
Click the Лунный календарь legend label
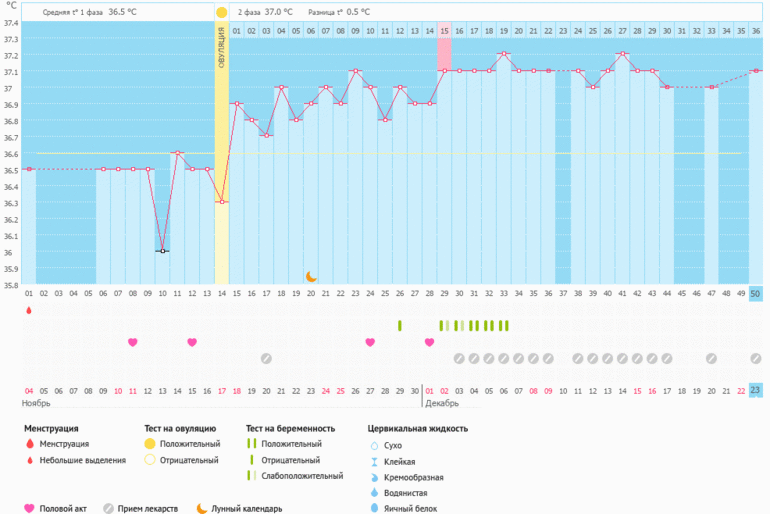(246, 508)
